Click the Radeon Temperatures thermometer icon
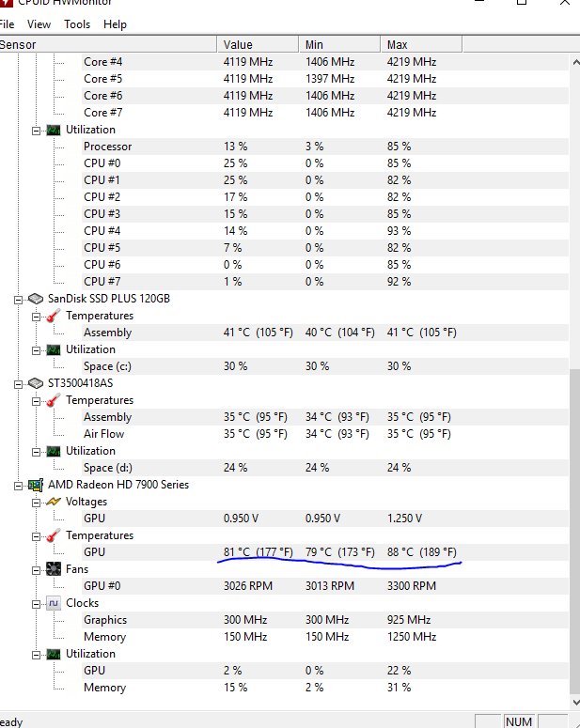This screenshot has width=580, height=728. point(54,535)
